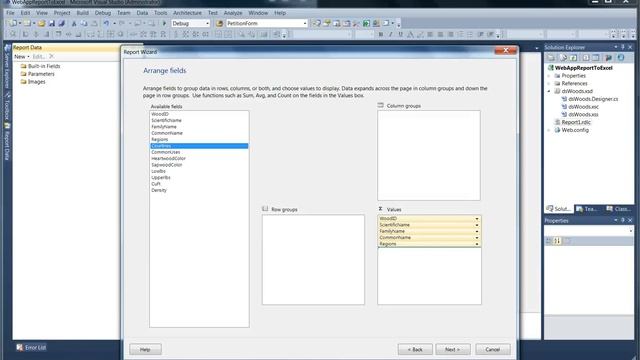Screen dimensions: 640x360
Task: Select dsWoods.Designer.cs file
Action: (x=593, y=99)
